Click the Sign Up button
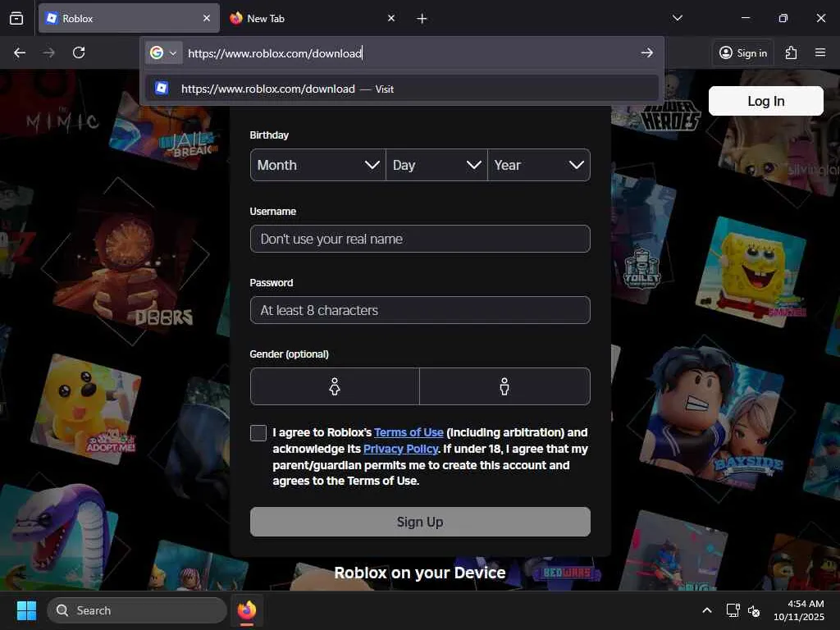 420,522
